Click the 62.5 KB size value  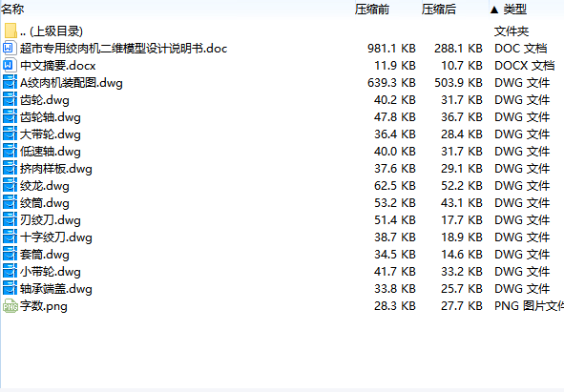coord(395,186)
